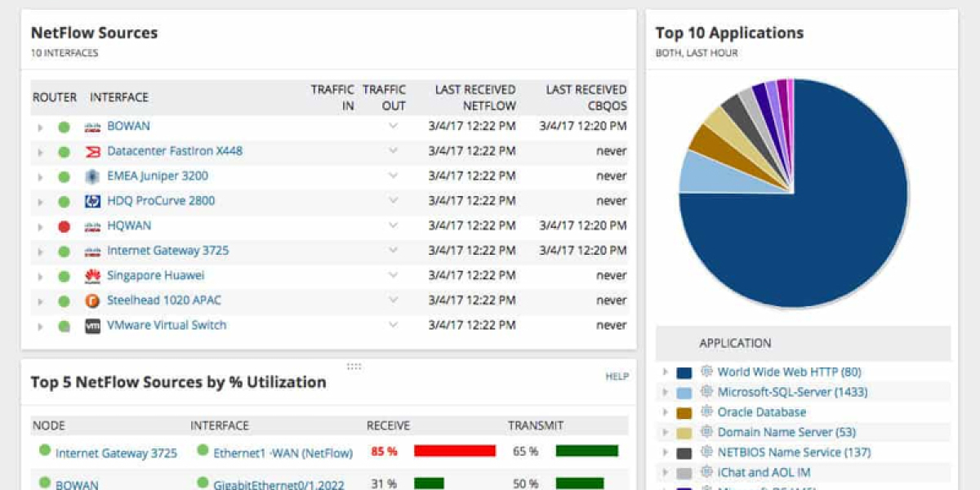Click the Brocade icon for Datacenter FastIron X448
This screenshot has width=980, height=490.
(92, 151)
